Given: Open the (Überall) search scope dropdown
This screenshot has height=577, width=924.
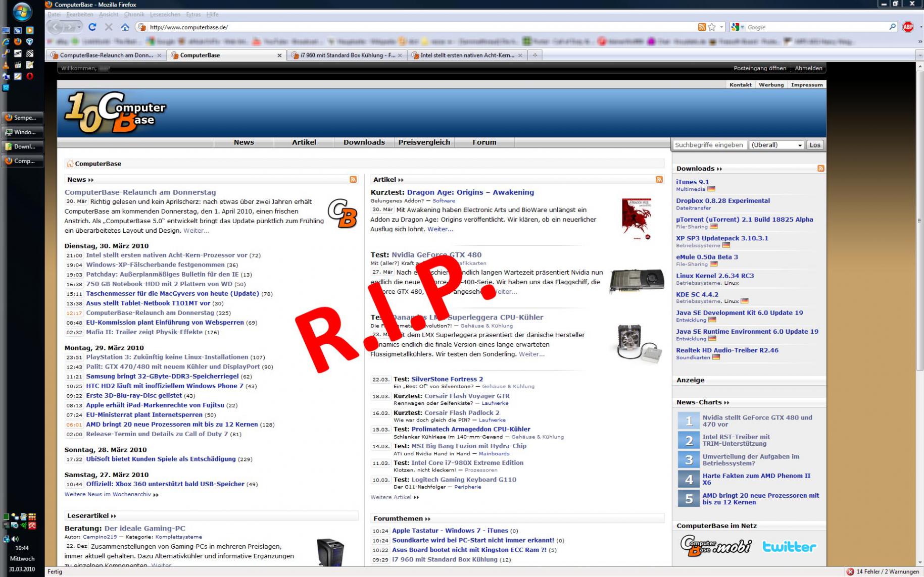Looking at the screenshot, I should point(776,145).
